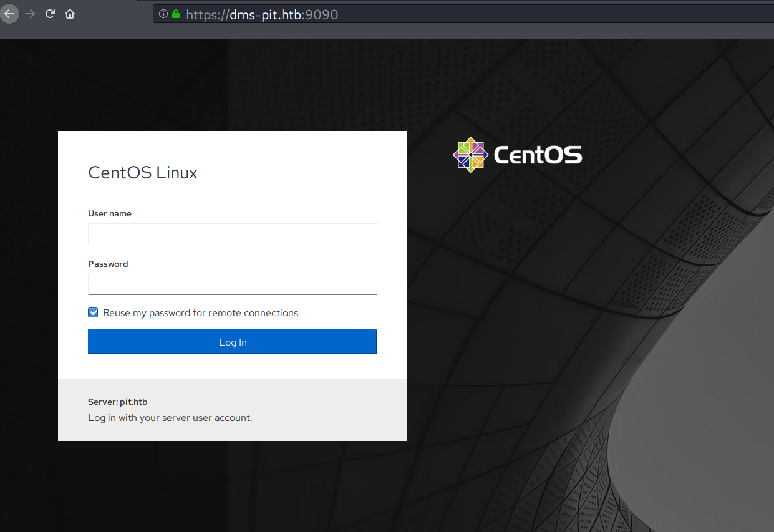Go to the browser home page
774x532 pixels.
pos(70,14)
